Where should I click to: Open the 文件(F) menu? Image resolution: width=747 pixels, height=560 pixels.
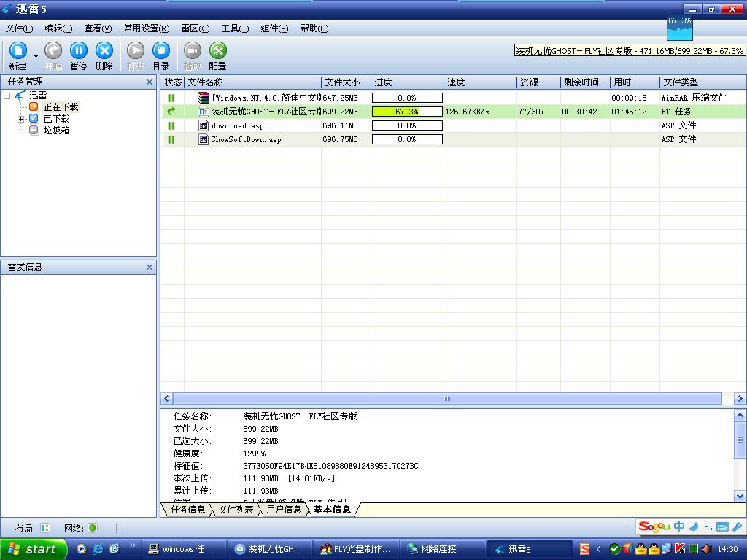19,28
